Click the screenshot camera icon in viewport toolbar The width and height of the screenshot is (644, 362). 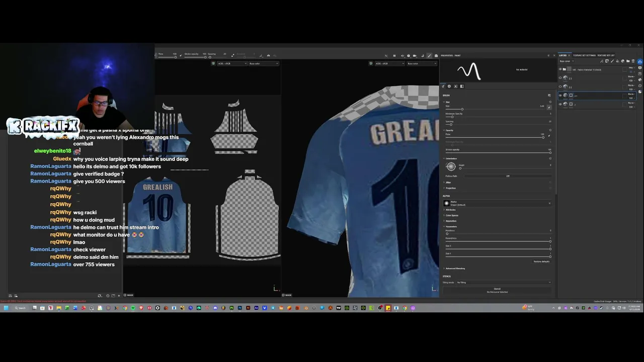point(436,56)
